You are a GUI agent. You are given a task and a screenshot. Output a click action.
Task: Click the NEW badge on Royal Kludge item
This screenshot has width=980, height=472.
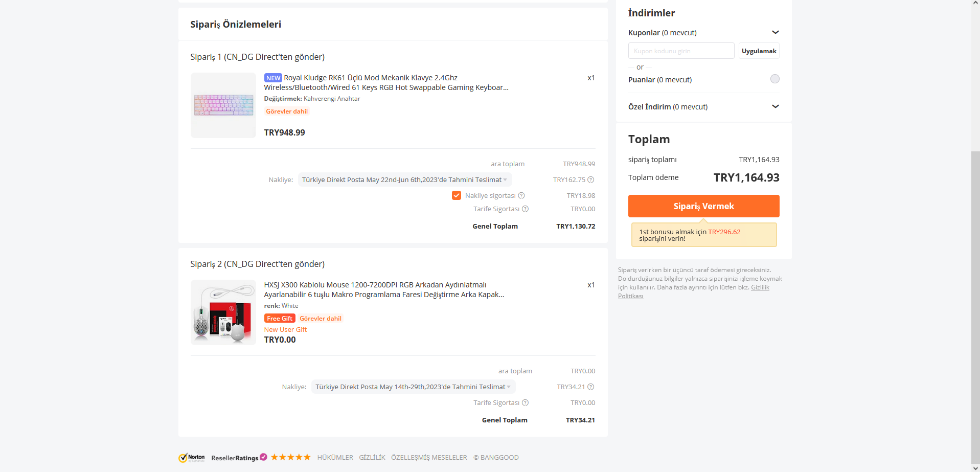click(x=273, y=78)
